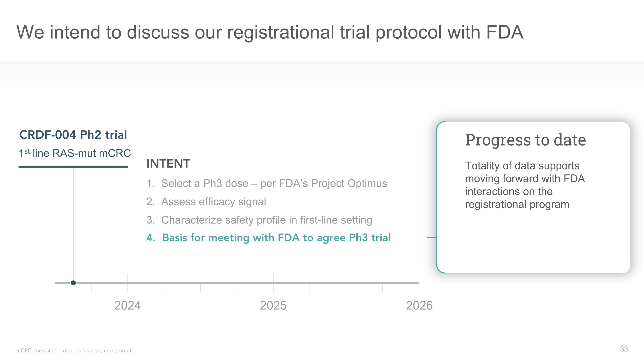The image size is (644, 362).
Task: Click the mCRC abbreviation footnote
Action: [77, 351]
